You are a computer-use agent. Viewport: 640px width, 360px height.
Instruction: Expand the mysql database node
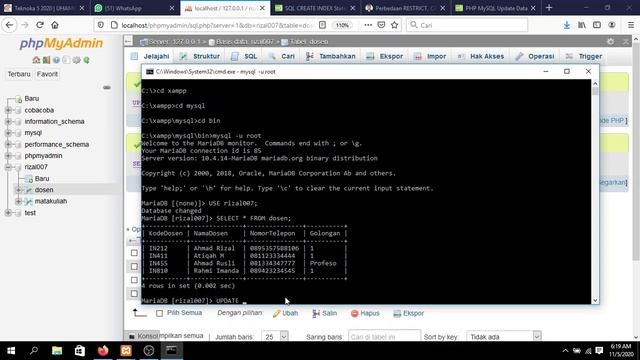(8, 133)
